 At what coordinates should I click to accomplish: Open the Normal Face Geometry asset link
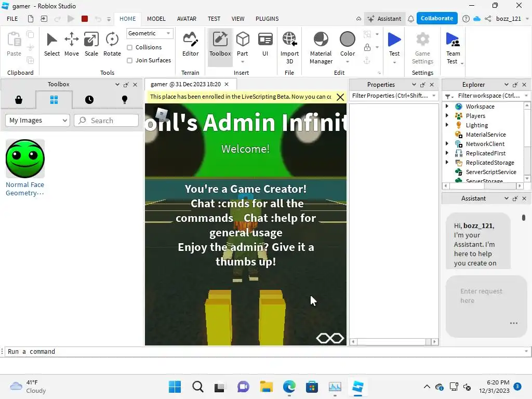pyautogui.click(x=25, y=189)
